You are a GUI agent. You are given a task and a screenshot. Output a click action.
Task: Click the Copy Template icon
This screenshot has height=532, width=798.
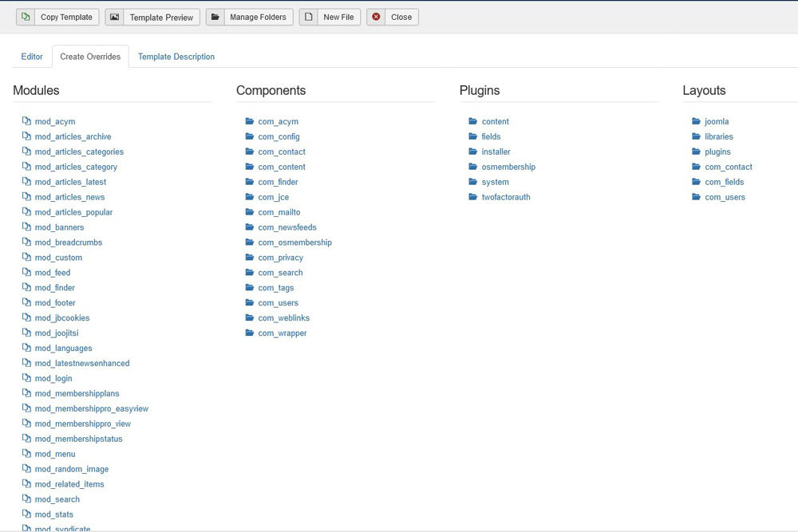coord(26,17)
